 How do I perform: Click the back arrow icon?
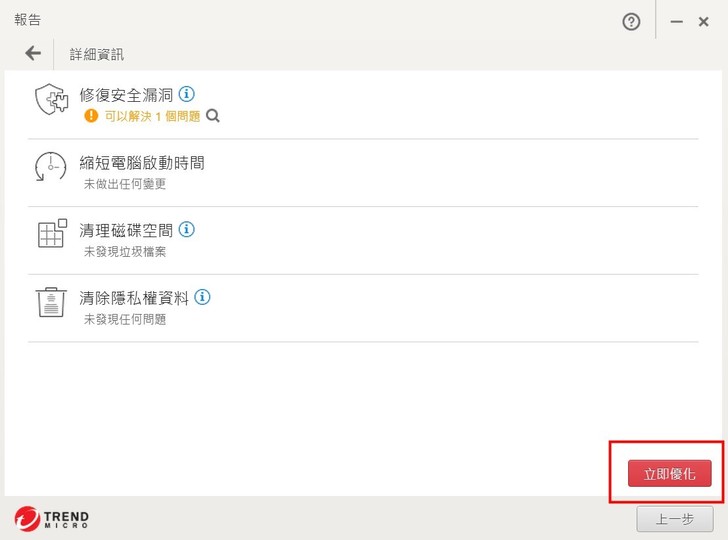pyautogui.click(x=33, y=53)
